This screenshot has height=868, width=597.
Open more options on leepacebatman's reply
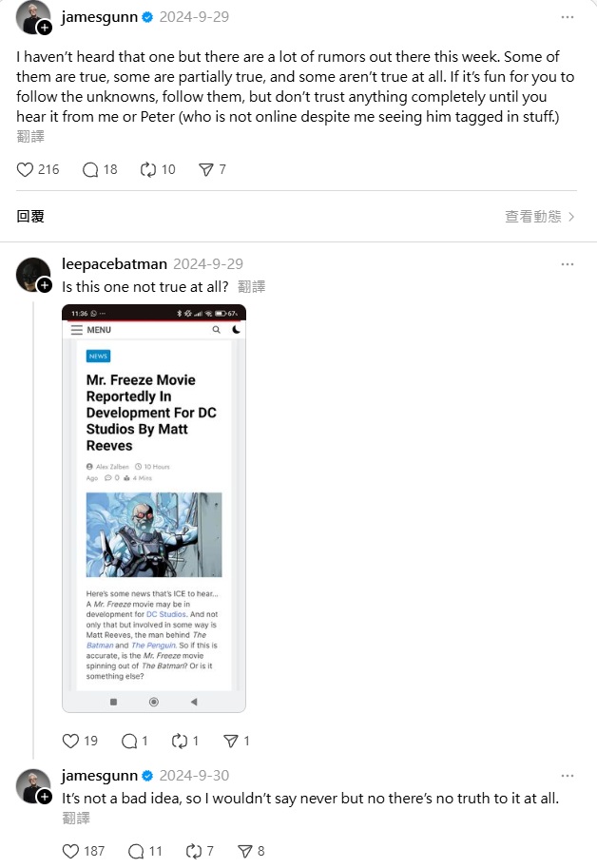tap(568, 264)
